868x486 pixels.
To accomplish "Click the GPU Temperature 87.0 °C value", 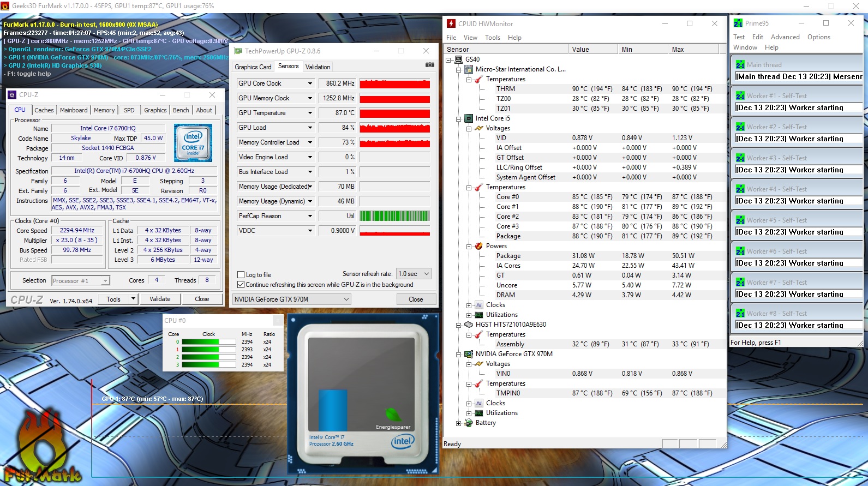I will coord(338,113).
